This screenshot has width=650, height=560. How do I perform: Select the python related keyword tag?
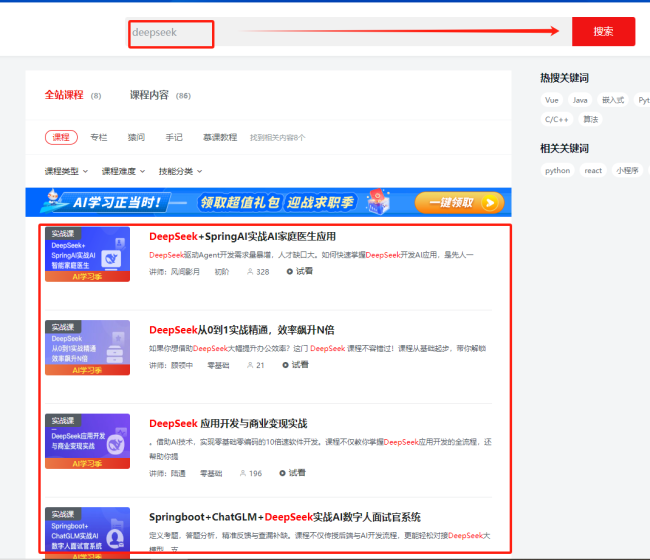558,170
